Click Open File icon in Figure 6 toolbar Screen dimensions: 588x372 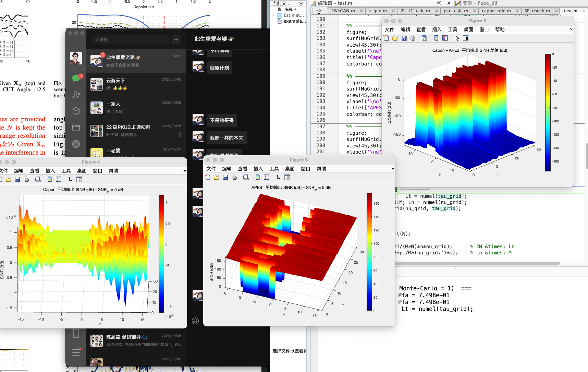click(395, 38)
